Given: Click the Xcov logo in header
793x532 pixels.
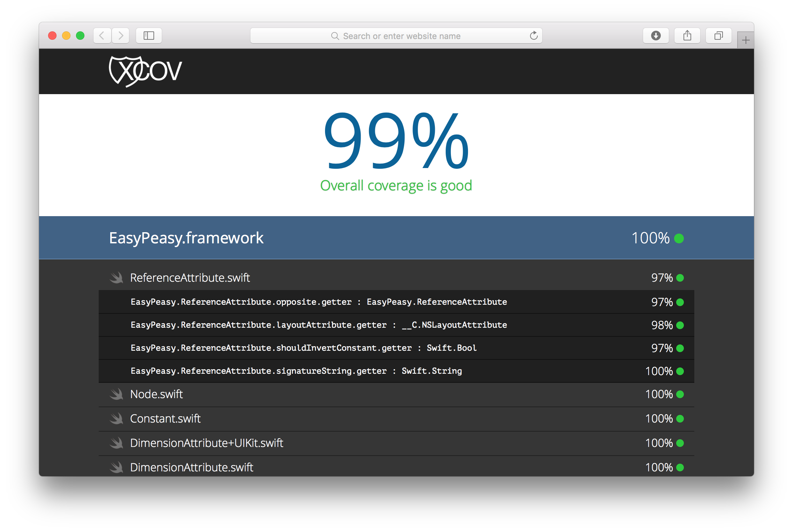Looking at the screenshot, I should coord(145,71).
